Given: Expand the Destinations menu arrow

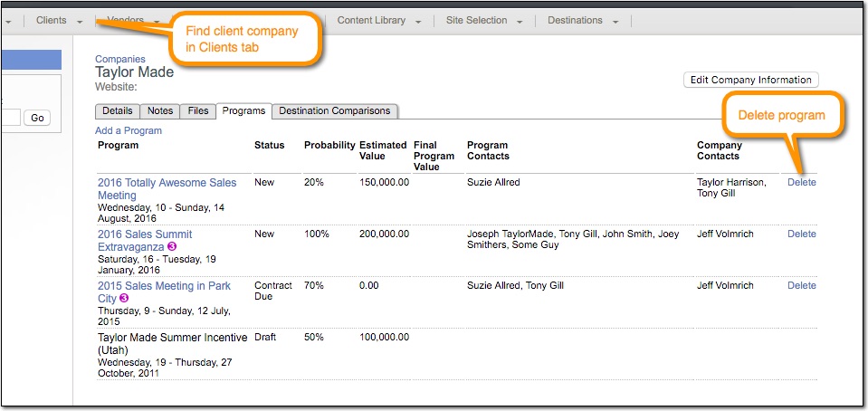Looking at the screenshot, I should click(x=615, y=22).
